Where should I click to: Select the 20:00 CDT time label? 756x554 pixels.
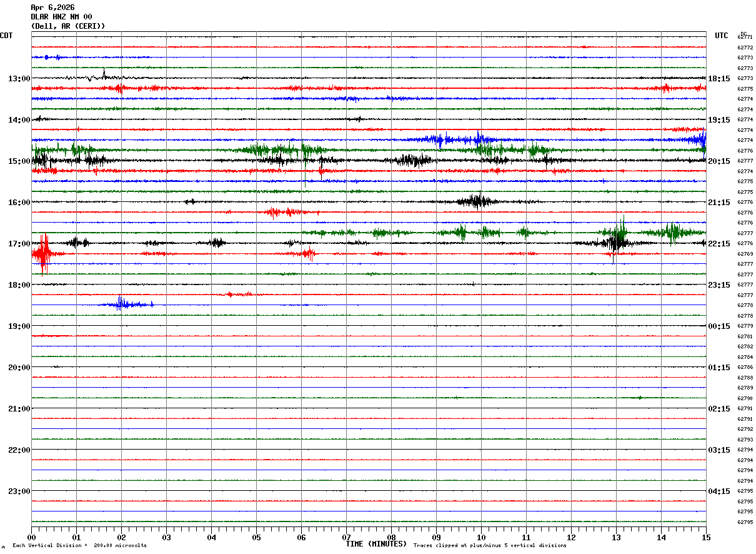pyautogui.click(x=19, y=368)
